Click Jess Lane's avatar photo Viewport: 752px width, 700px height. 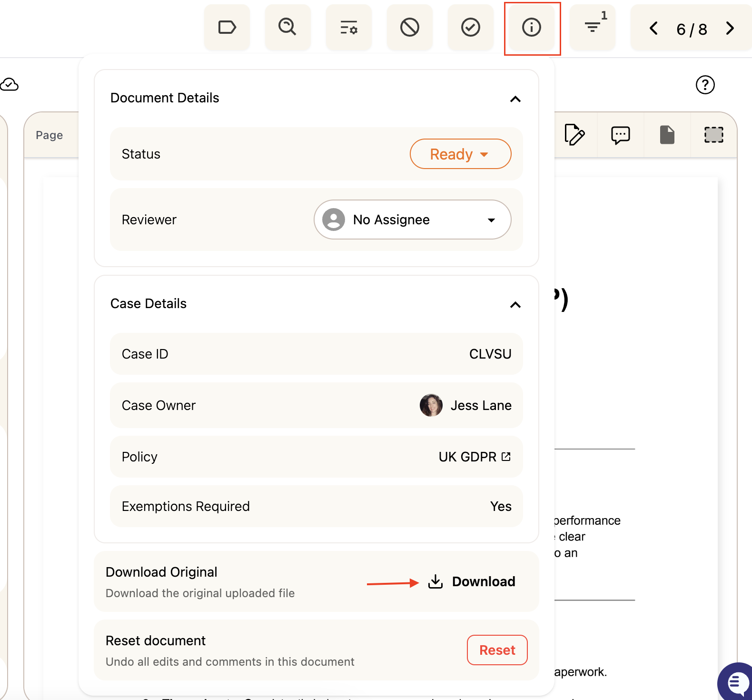click(431, 405)
